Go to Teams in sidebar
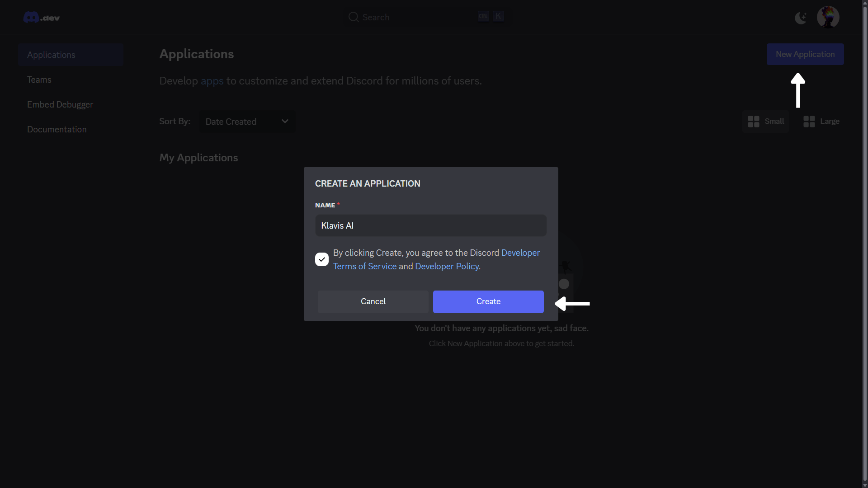 tap(39, 80)
